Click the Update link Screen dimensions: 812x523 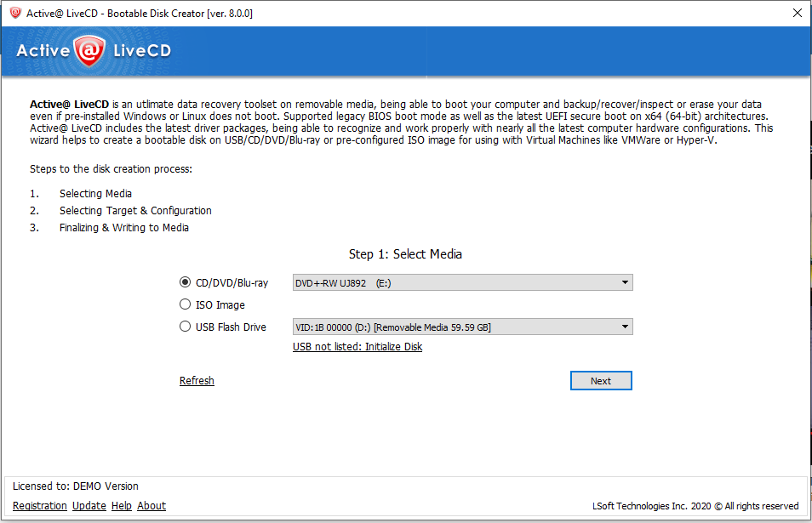pos(89,506)
